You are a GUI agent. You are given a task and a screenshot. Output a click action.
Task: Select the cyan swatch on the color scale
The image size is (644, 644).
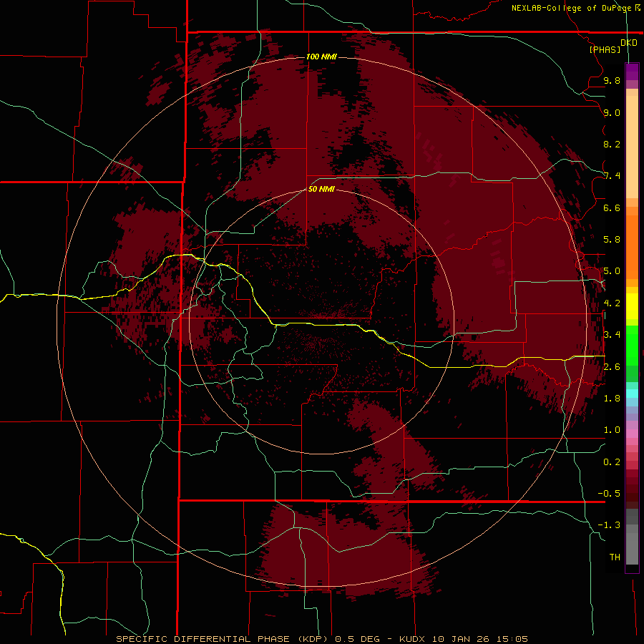(x=632, y=393)
